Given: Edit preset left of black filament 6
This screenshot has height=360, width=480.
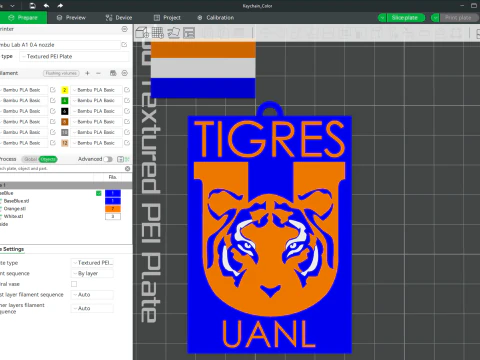Looking at the screenshot, I should click(x=53, y=111).
